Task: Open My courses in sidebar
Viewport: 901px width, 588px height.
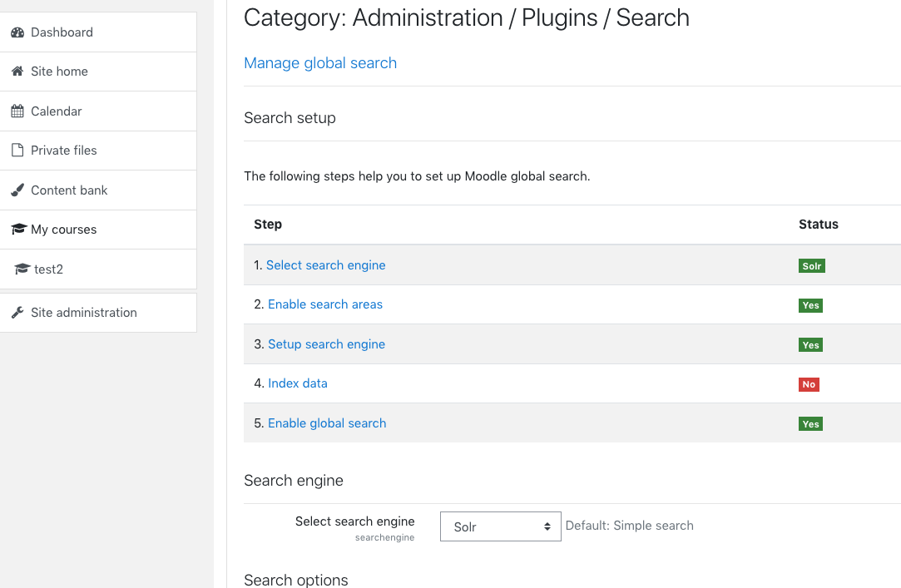Action: (x=98, y=229)
